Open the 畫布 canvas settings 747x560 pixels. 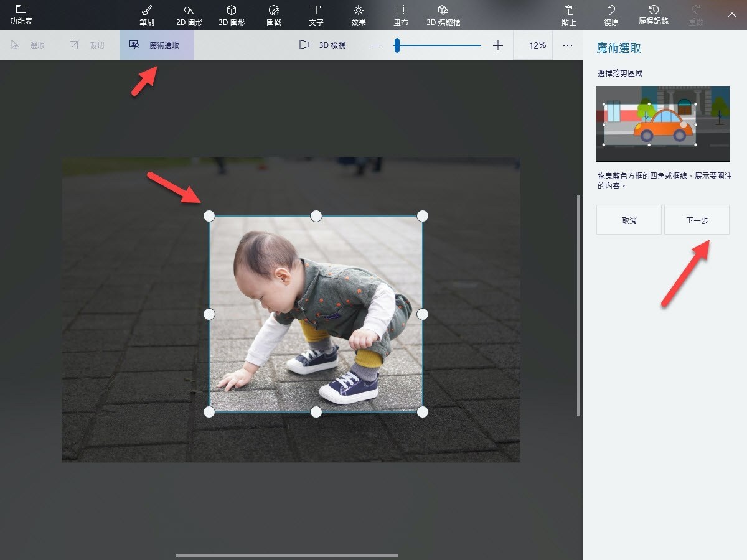[401, 15]
